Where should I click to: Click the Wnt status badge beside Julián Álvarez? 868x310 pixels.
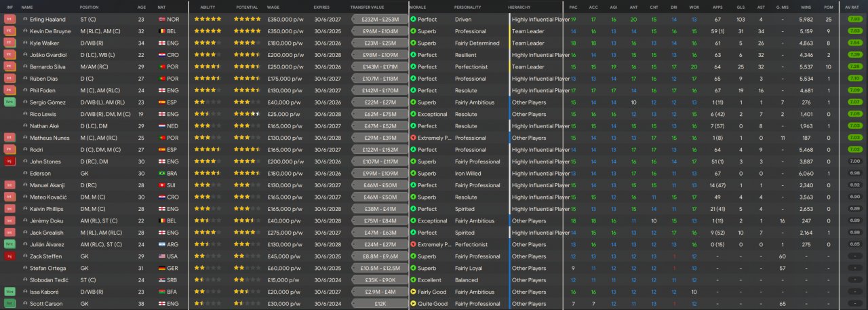[x=9, y=245]
